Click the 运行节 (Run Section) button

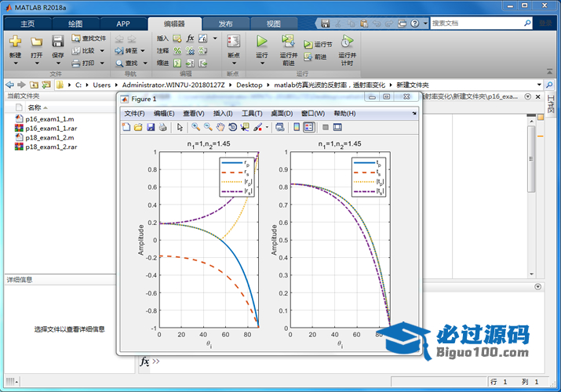click(x=318, y=45)
